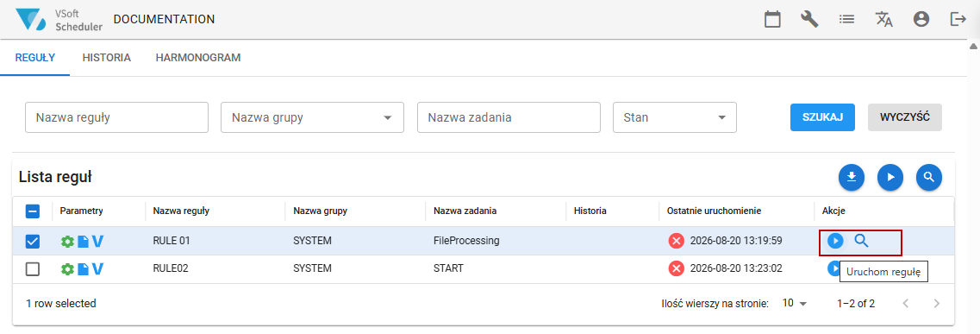This screenshot has width=980, height=334.
Task: Click the translate language icon
Action: click(883, 19)
